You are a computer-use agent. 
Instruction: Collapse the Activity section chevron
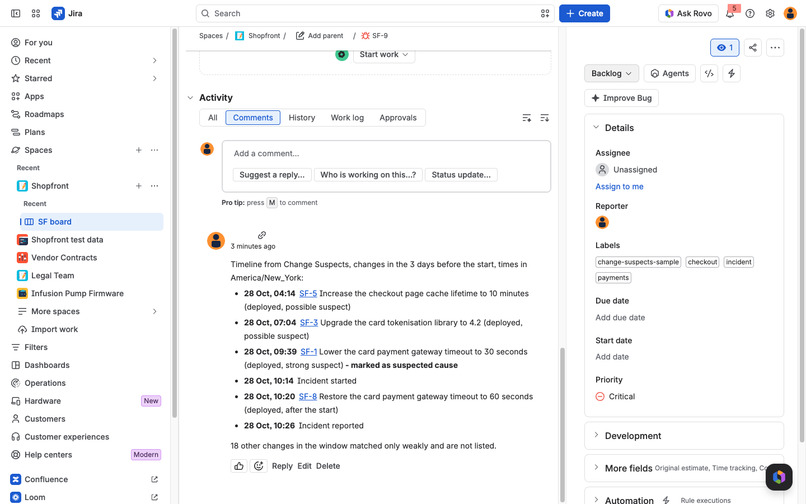tap(190, 98)
